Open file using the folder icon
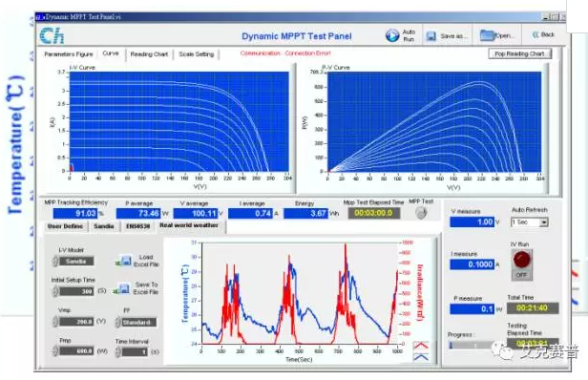588x380 pixels. 487,35
